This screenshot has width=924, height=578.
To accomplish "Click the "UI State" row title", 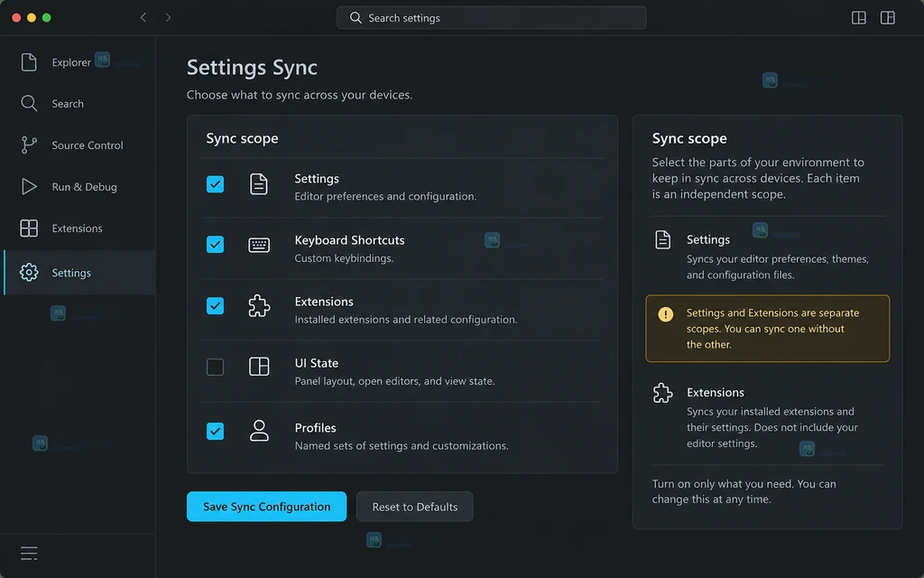I will [317, 363].
